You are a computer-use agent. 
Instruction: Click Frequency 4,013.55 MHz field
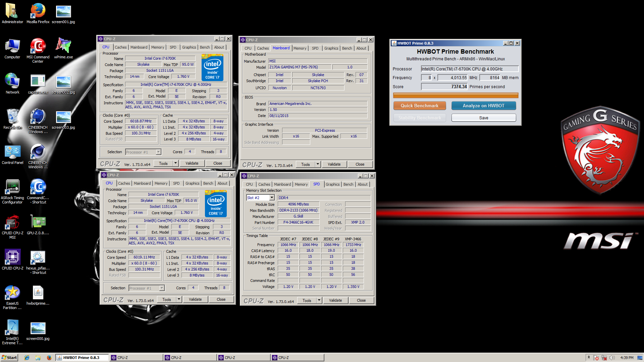[x=453, y=77]
